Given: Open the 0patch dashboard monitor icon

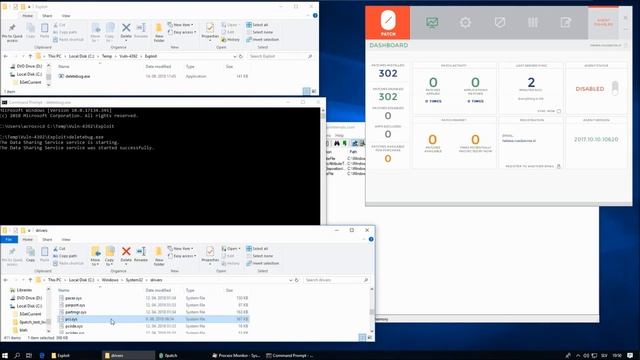Looking at the screenshot, I should pos(432,22).
